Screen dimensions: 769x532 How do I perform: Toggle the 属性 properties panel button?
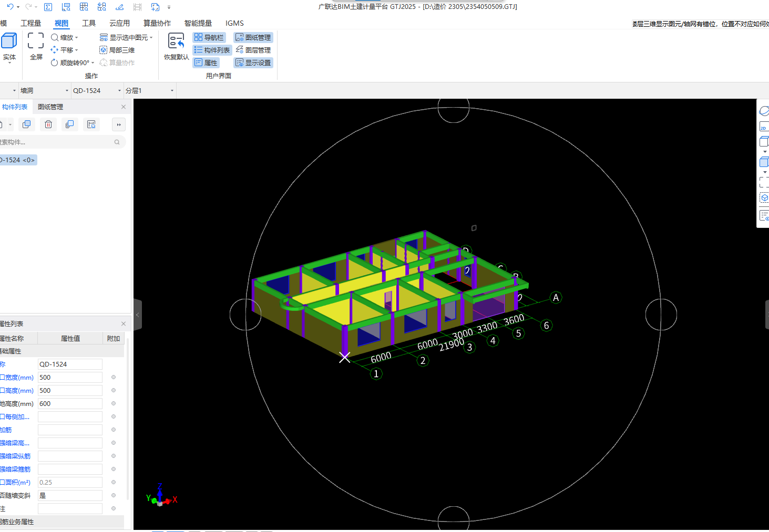coord(206,62)
